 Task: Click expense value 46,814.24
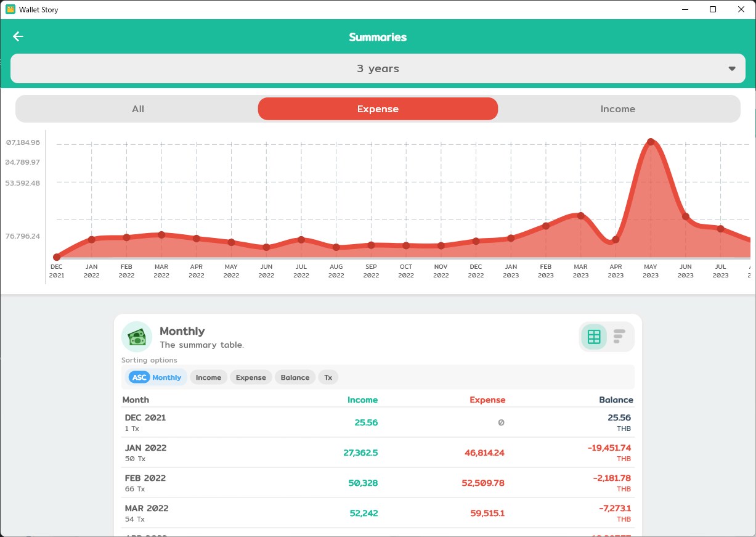pos(484,453)
